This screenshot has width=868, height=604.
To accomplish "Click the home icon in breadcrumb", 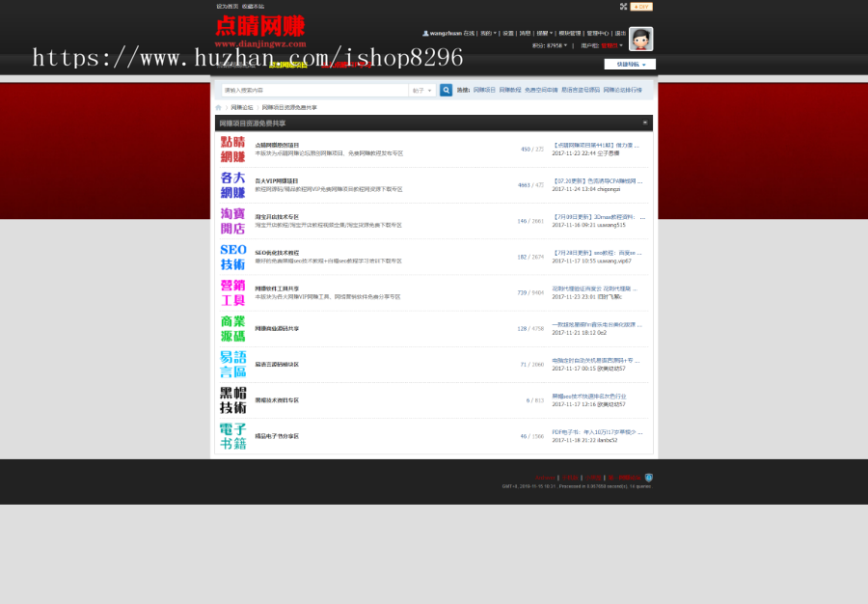I will pos(218,107).
